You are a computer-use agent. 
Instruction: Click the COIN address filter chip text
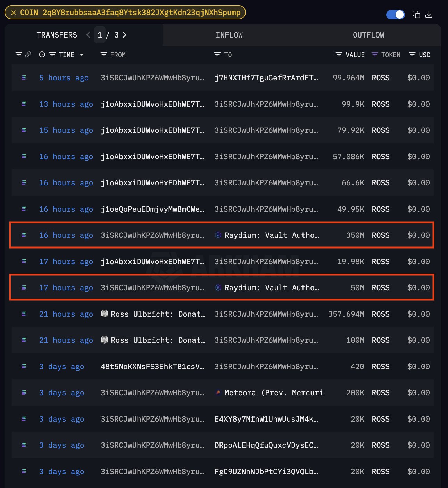(130, 13)
